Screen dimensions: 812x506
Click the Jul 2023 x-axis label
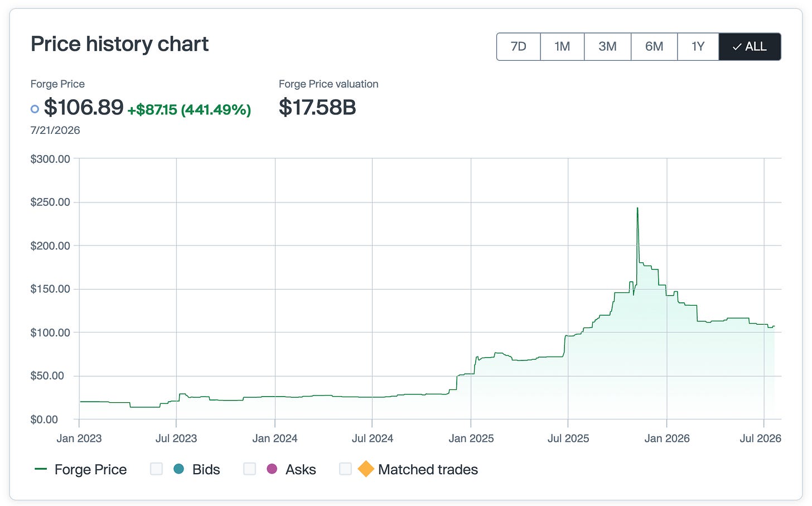coord(176,438)
